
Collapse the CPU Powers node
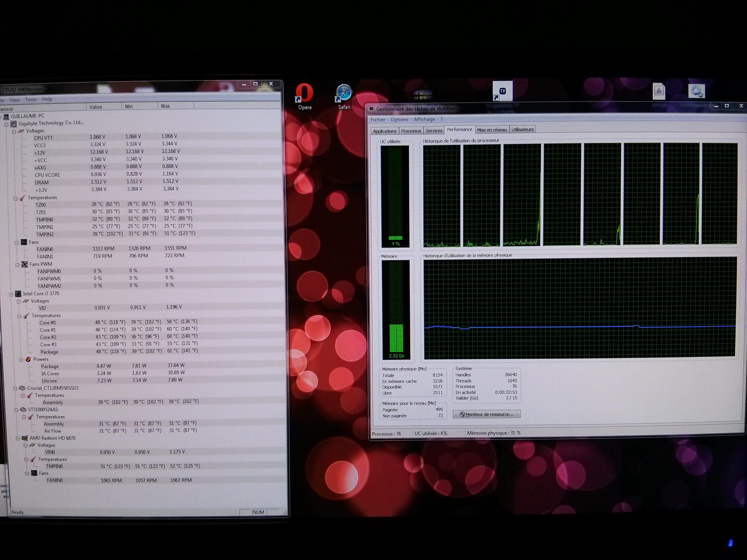point(21,360)
